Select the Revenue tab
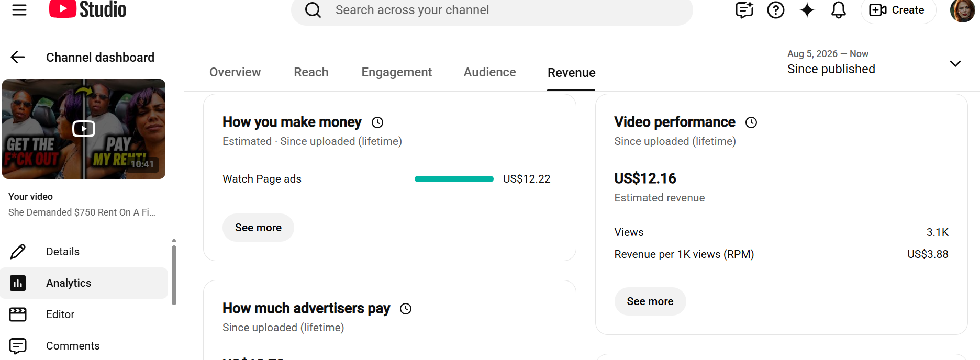This screenshot has height=360, width=980. click(571, 73)
